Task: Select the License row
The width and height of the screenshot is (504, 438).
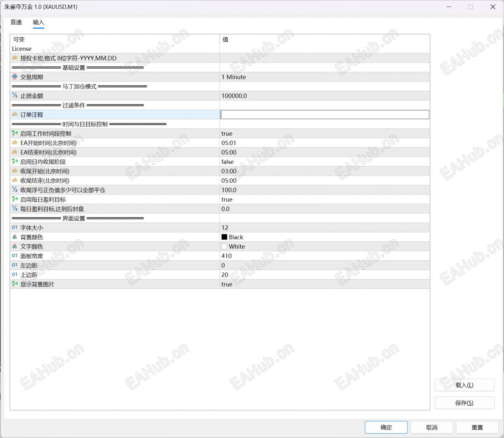Action: tap(220, 49)
